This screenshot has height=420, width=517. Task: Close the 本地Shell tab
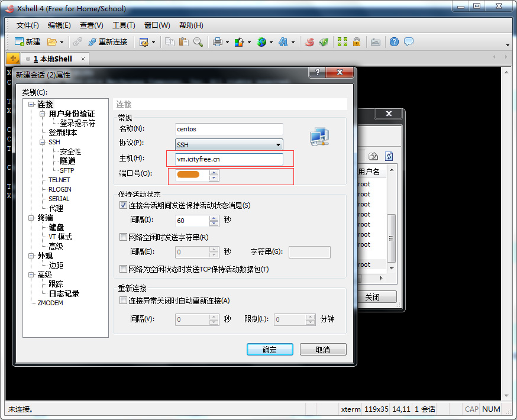point(83,59)
